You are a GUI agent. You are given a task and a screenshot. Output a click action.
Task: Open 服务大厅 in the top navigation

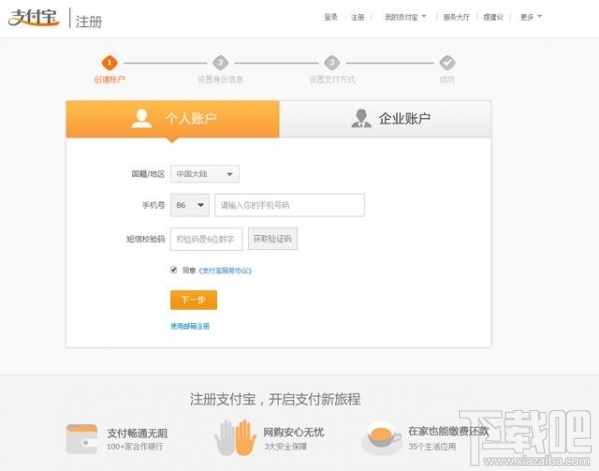pos(456,17)
